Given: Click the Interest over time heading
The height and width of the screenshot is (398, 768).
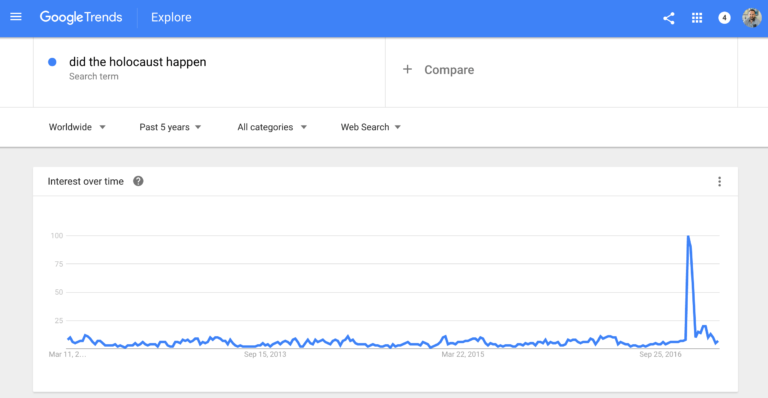Looking at the screenshot, I should point(85,182).
